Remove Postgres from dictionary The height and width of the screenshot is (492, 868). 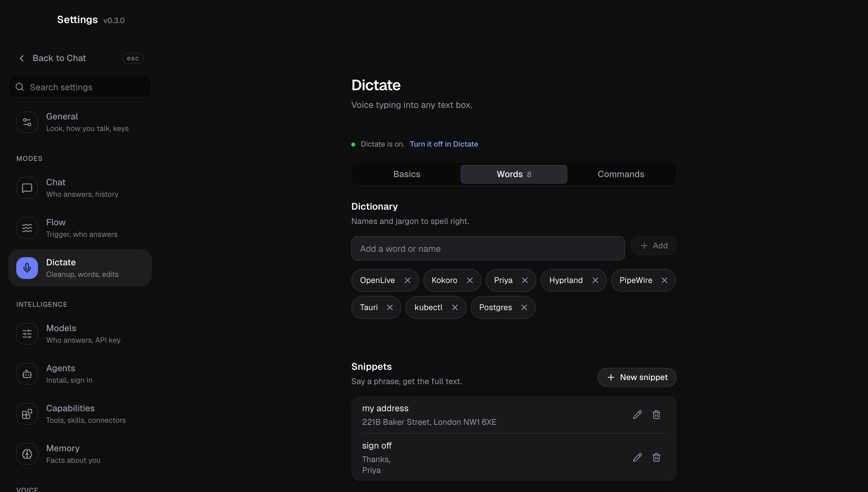524,307
